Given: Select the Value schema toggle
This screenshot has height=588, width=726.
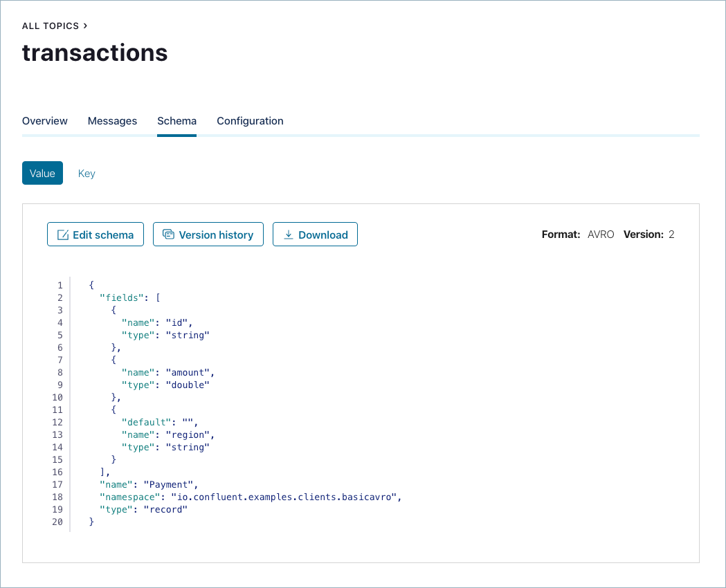Looking at the screenshot, I should (x=42, y=173).
